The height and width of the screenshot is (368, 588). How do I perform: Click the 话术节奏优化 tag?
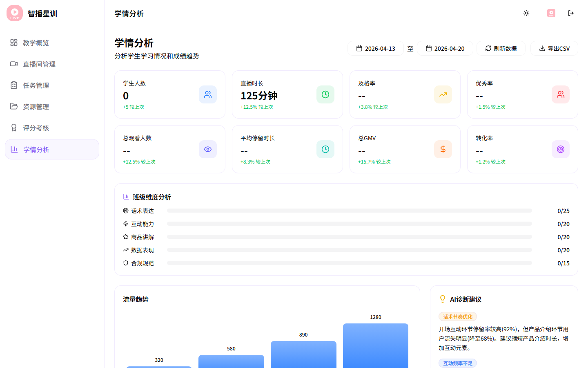[x=458, y=316]
